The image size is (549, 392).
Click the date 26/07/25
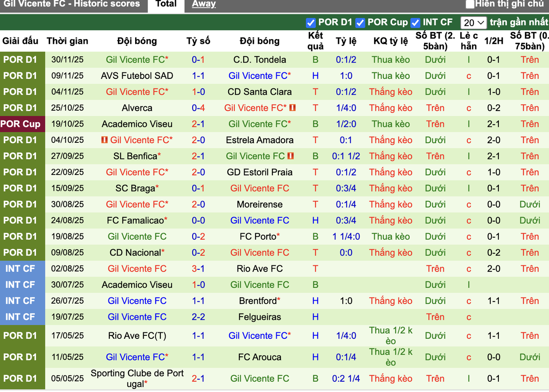pos(67,301)
